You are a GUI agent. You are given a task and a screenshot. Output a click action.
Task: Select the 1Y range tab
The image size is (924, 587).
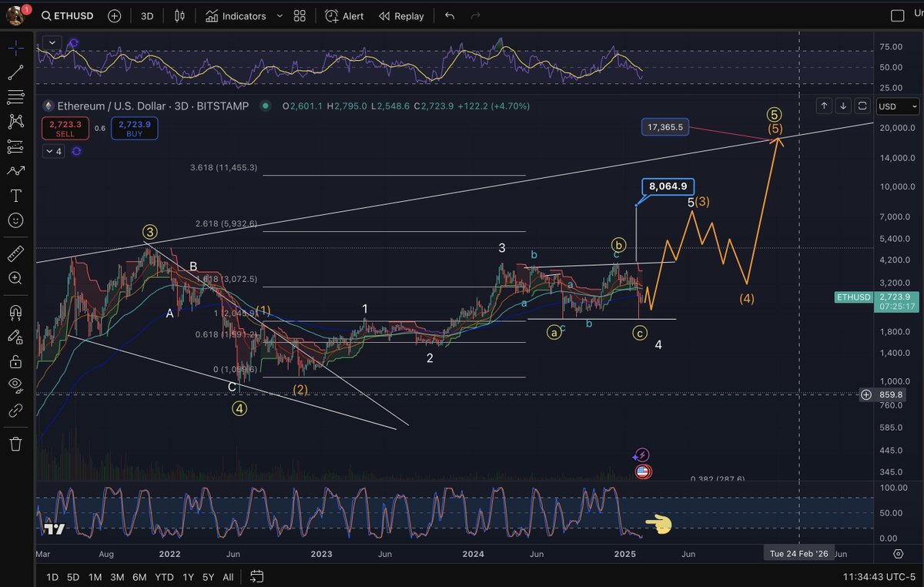tap(187, 576)
